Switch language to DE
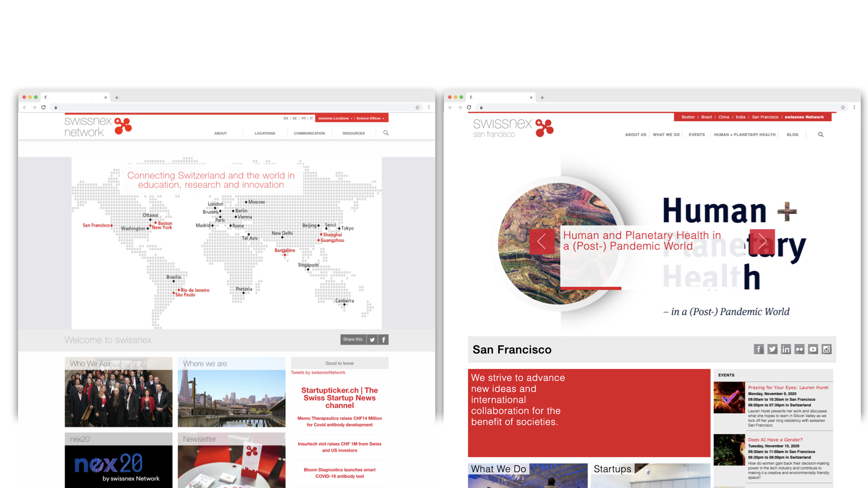Viewport: 868px width, 488px height. click(295, 118)
